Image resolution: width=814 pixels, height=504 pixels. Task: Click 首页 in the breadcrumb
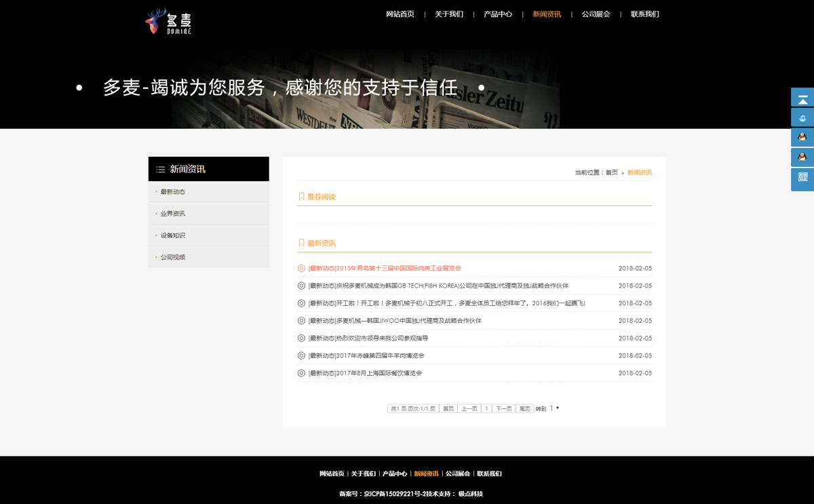pyautogui.click(x=612, y=173)
